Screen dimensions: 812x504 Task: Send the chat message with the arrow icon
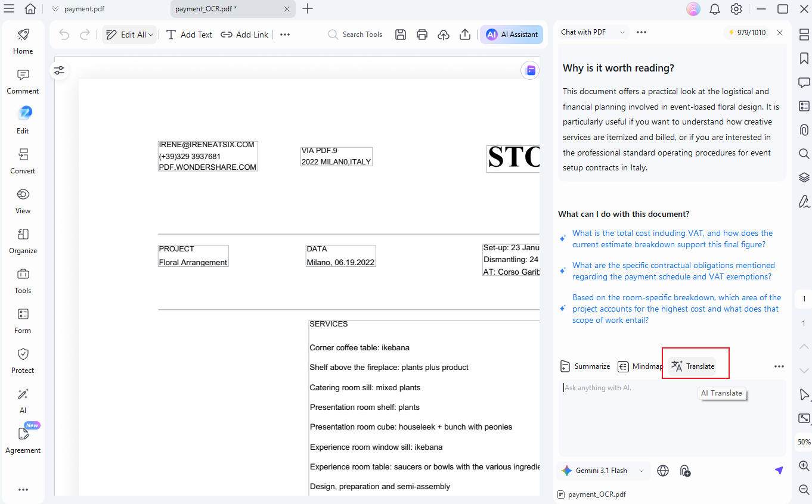[779, 471]
